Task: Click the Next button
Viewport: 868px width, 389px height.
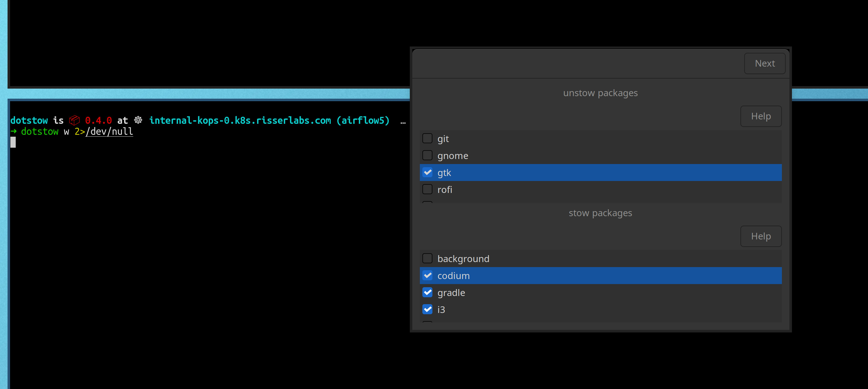Action: 764,63
